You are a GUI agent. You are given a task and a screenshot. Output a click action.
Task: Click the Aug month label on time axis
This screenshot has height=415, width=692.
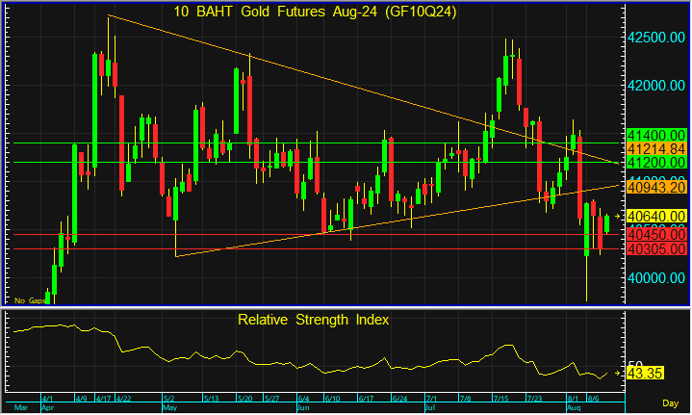point(573,408)
